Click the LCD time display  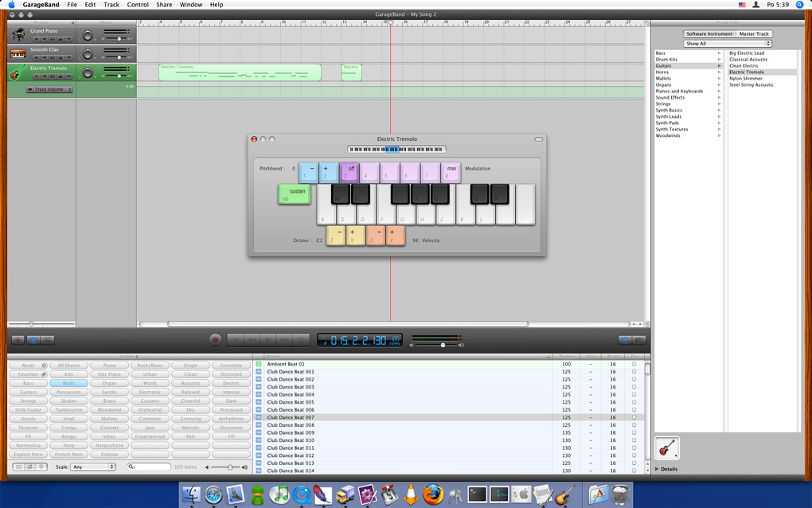360,340
